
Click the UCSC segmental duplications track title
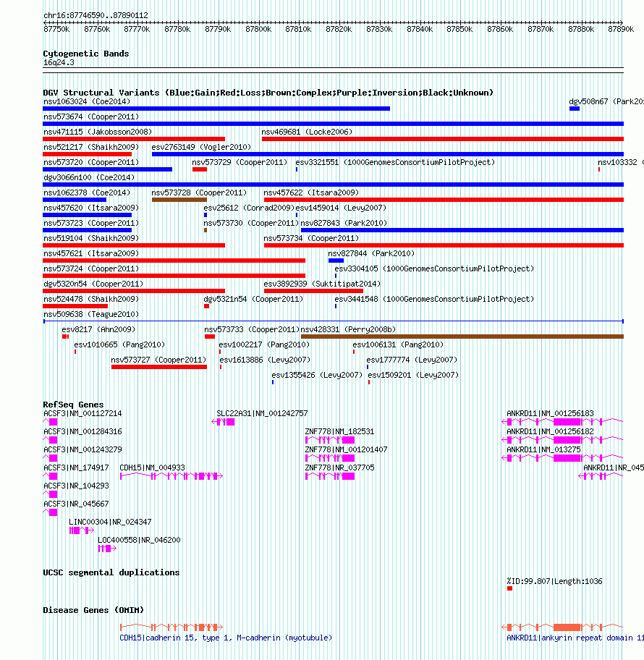(x=111, y=572)
